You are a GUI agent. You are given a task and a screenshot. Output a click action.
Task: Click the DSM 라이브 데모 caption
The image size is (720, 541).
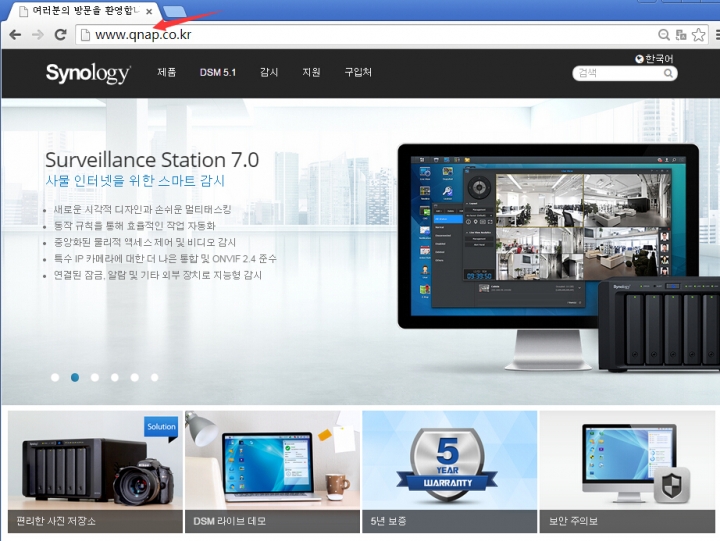pos(230,521)
